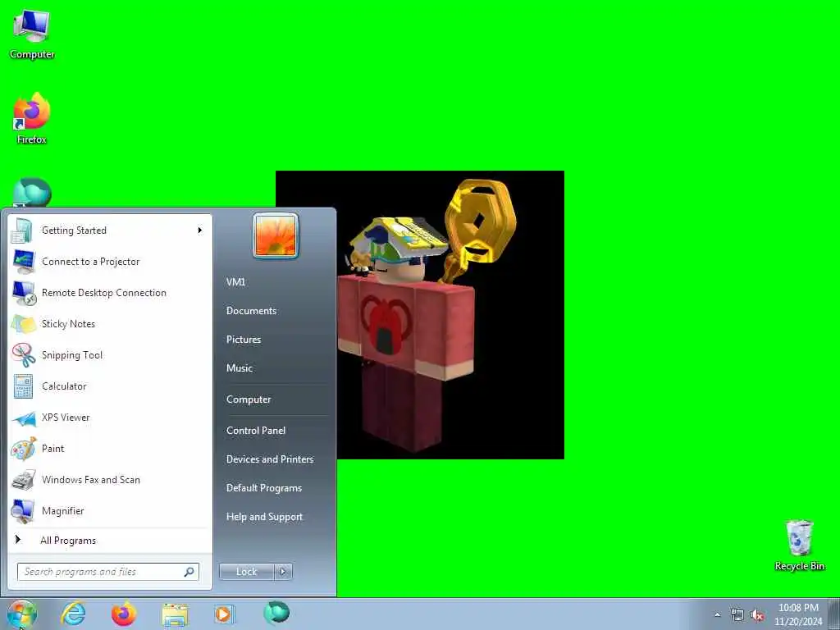Launch the Magnifier icon

(x=23, y=511)
